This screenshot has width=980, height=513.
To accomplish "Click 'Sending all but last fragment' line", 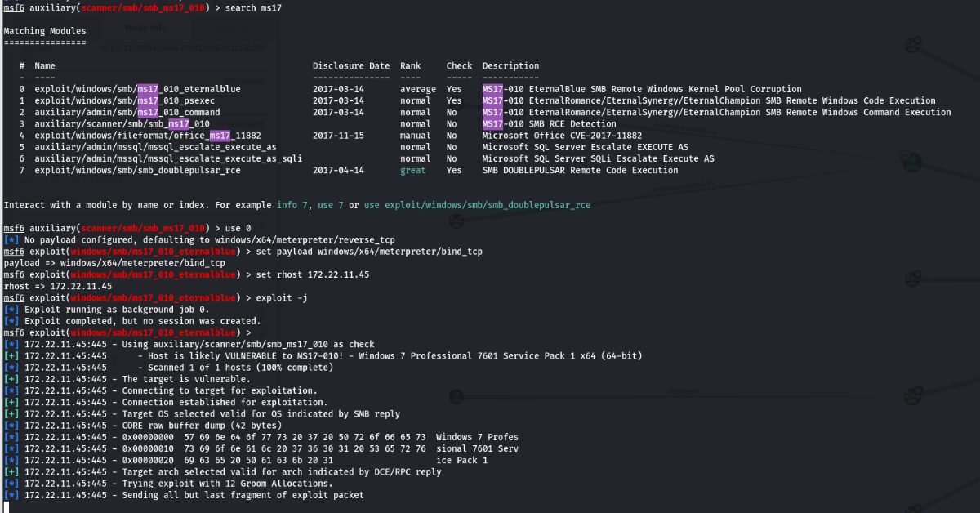I will tap(184, 495).
